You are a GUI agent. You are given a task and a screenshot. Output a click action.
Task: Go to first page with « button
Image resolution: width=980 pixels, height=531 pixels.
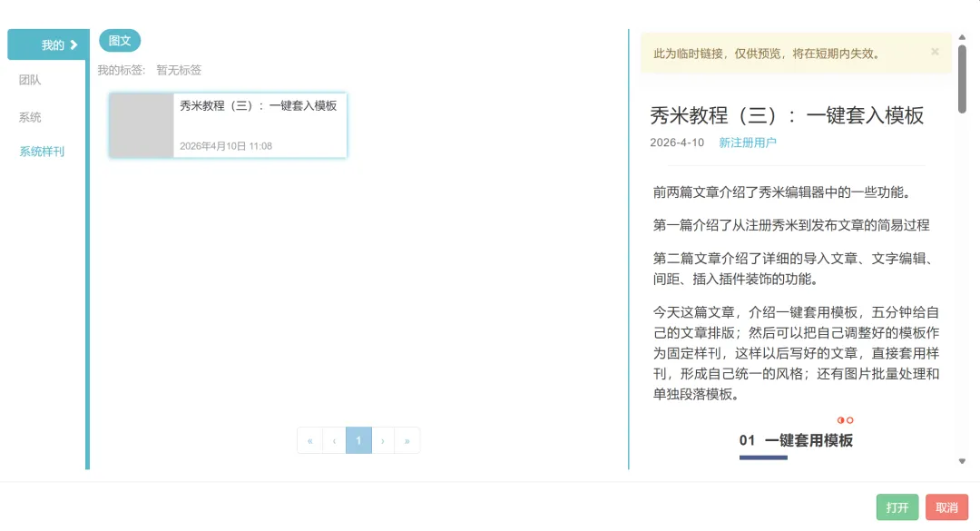pyautogui.click(x=310, y=441)
